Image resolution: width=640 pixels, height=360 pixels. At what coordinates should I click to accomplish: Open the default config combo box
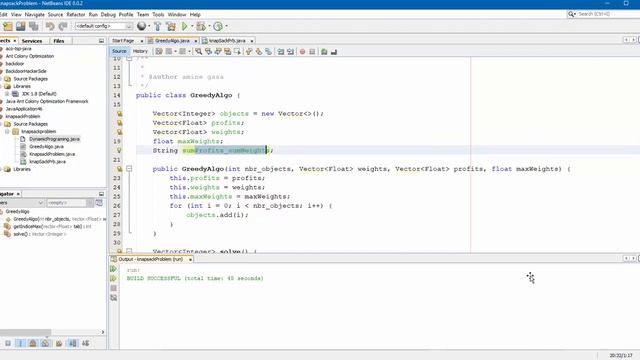point(103,26)
